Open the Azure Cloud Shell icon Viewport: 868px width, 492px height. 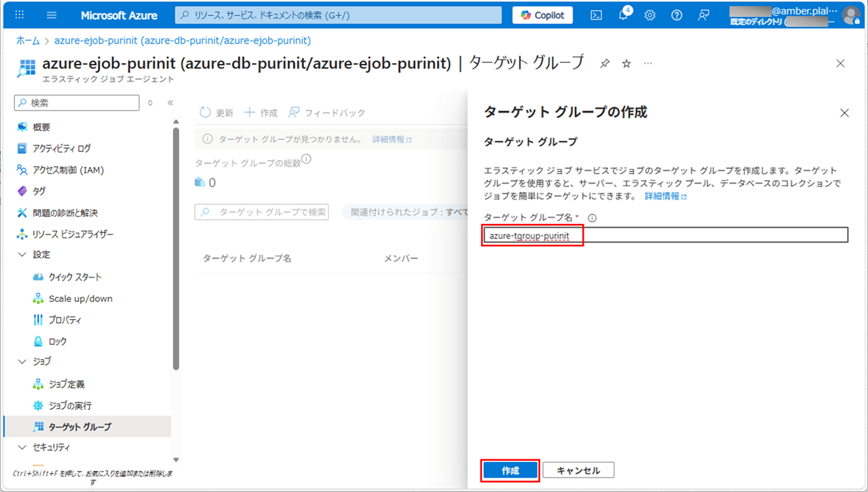point(596,15)
